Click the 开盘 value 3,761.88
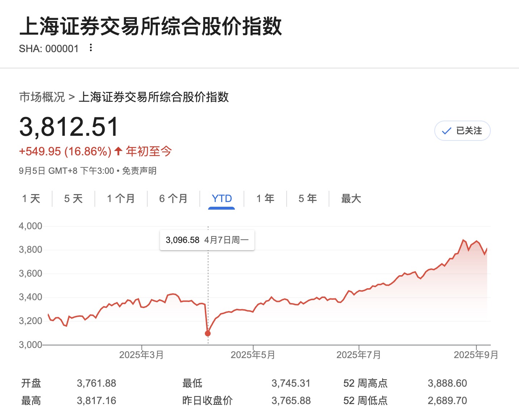Viewport: 519px width, 420px height. (x=97, y=383)
